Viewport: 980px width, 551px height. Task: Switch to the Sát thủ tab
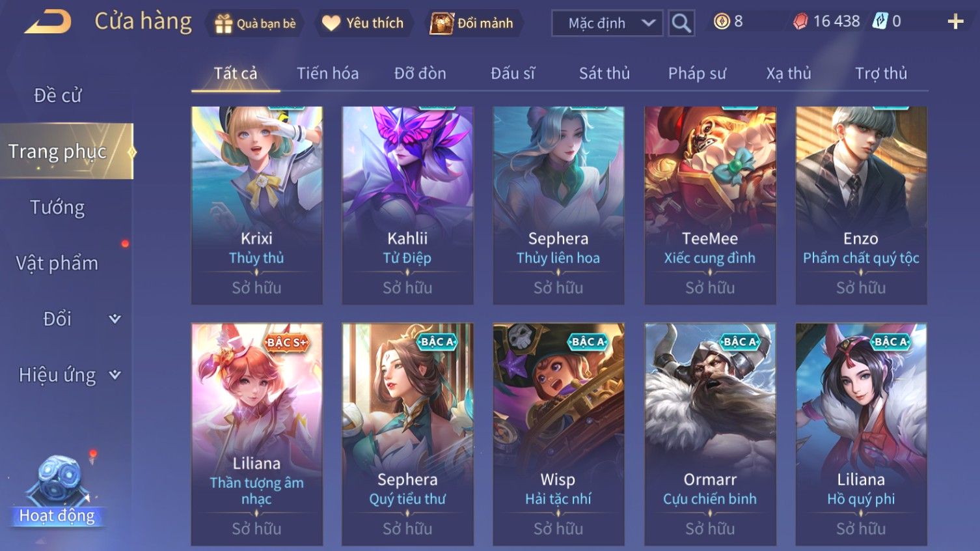click(x=605, y=74)
